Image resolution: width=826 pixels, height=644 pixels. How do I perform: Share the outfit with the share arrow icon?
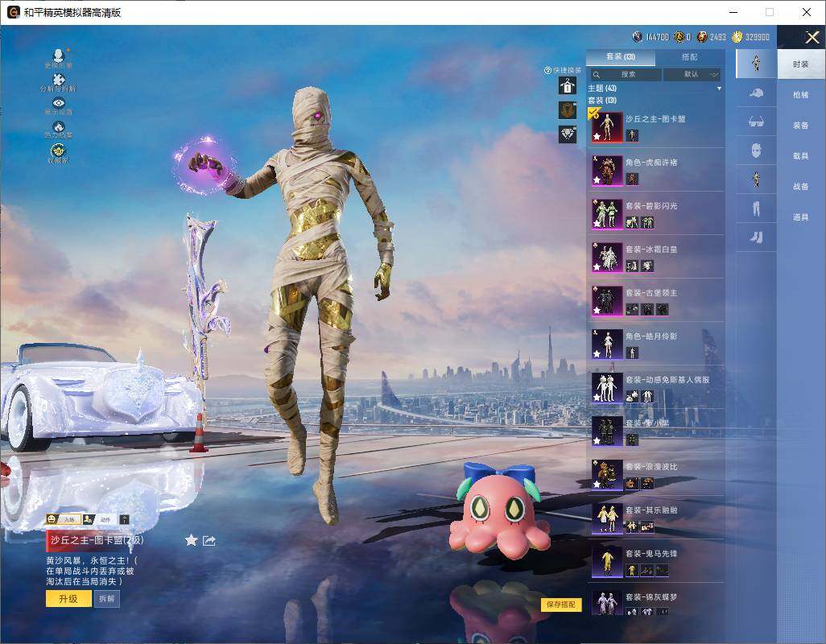tap(209, 540)
